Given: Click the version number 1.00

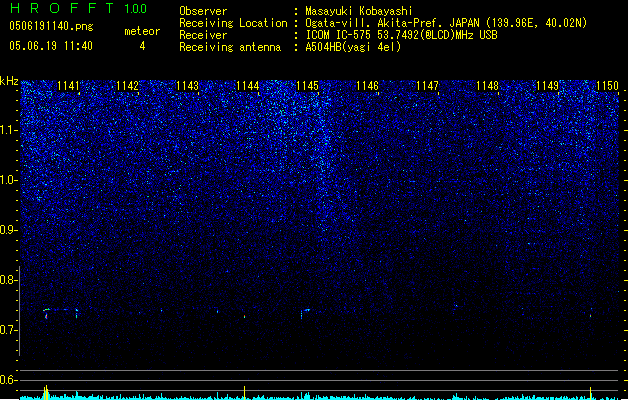Looking at the screenshot, I should (135, 9).
